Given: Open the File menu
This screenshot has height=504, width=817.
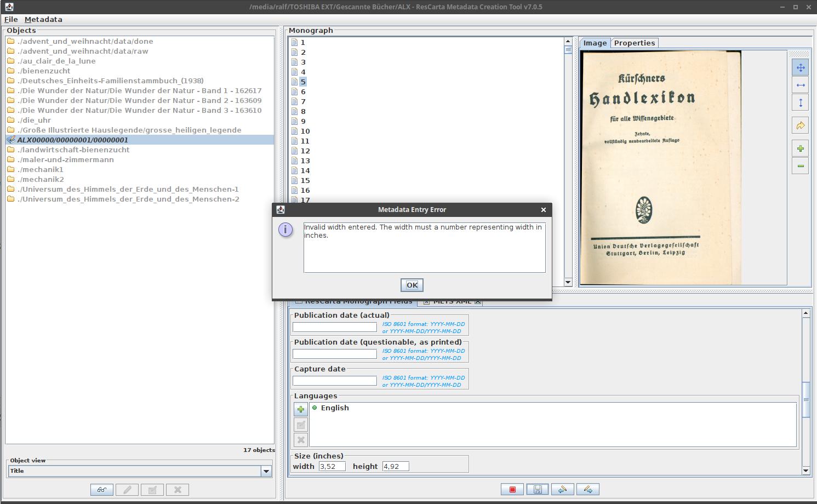Looking at the screenshot, I should (x=11, y=19).
